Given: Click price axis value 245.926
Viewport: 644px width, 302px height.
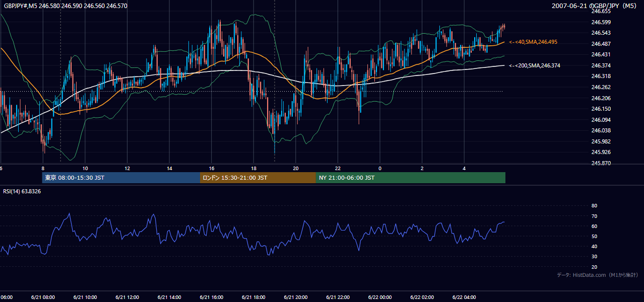Looking at the screenshot, I should (601, 152).
